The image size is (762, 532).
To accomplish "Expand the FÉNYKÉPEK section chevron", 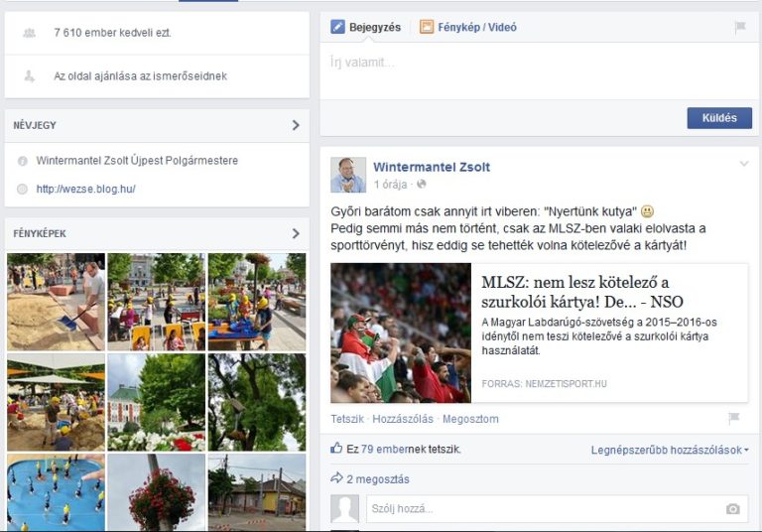I will click(296, 233).
